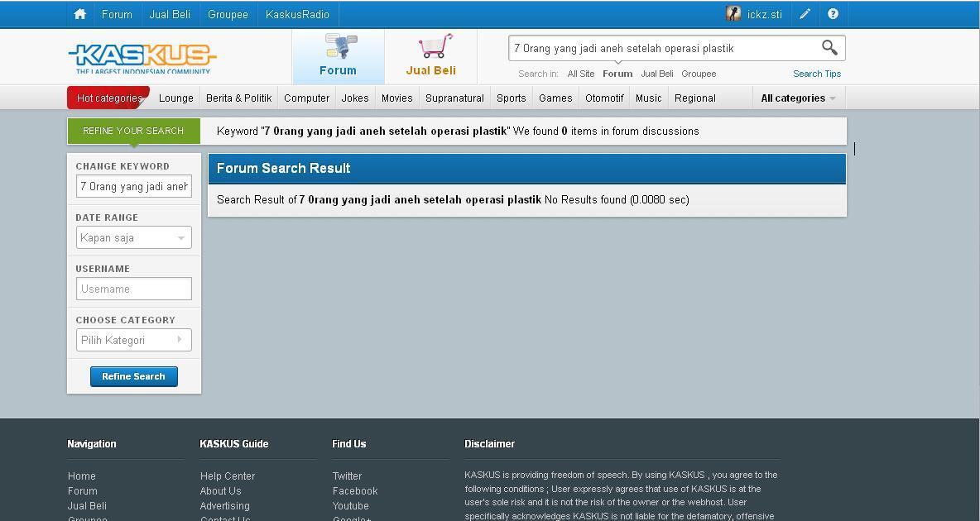Image resolution: width=980 pixels, height=521 pixels.
Task: Open the Regional category
Action: click(695, 98)
